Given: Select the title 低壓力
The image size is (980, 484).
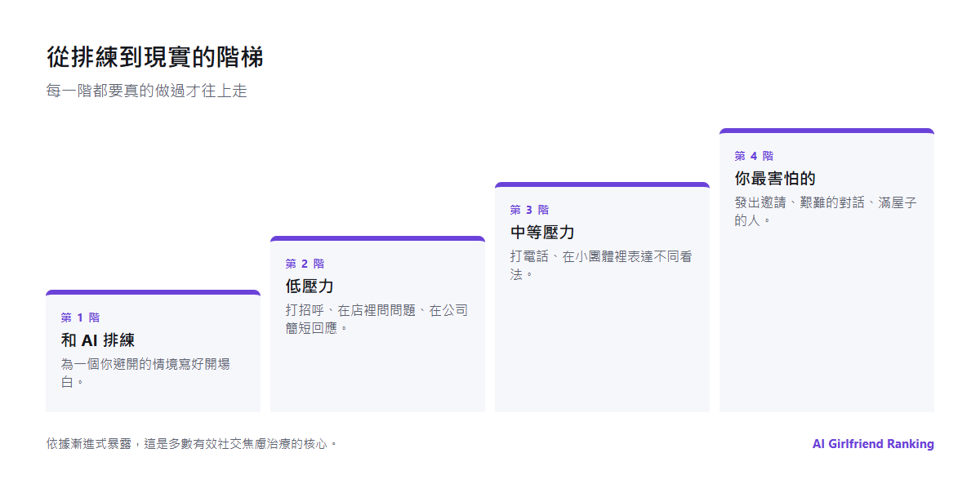Looking at the screenshot, I should click(x=310, y=286).
